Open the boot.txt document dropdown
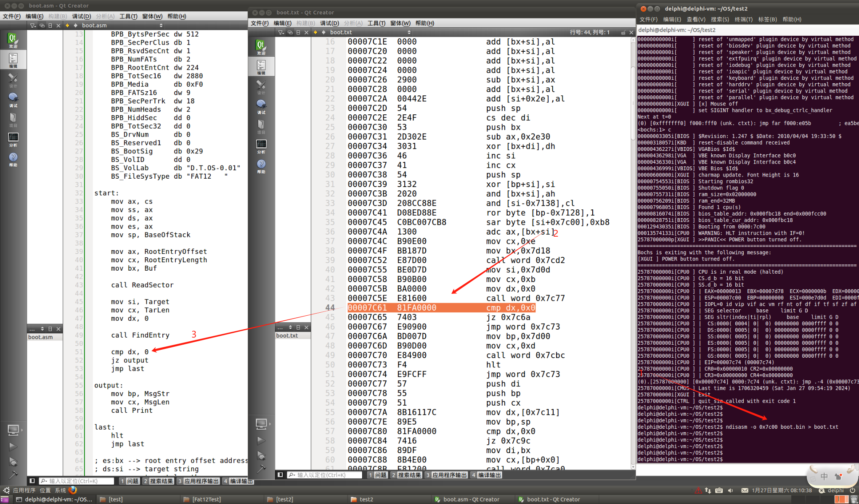The height and width of the screenshot is (504, 859). pyautogui.click(x=409, y=32)
